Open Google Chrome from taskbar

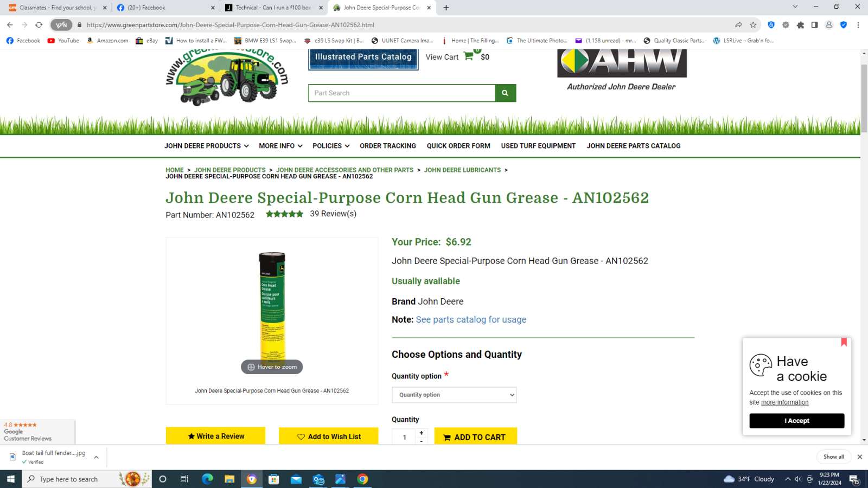[362, 479]
